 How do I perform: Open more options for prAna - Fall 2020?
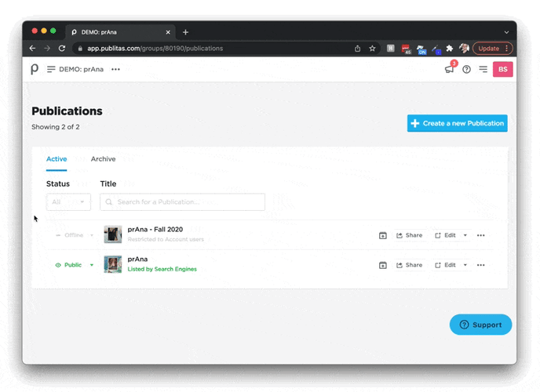click(x=481, y=235)
